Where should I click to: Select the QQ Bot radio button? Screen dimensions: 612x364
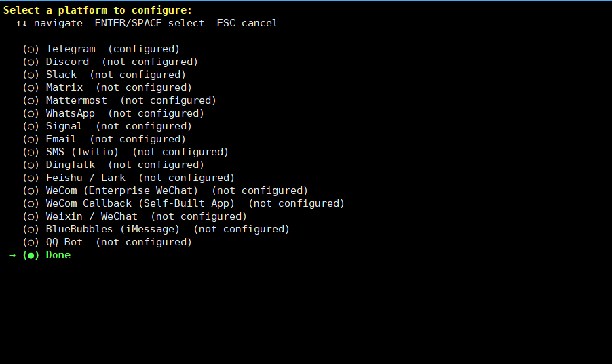pyautogui.click(x=31, y=242)
